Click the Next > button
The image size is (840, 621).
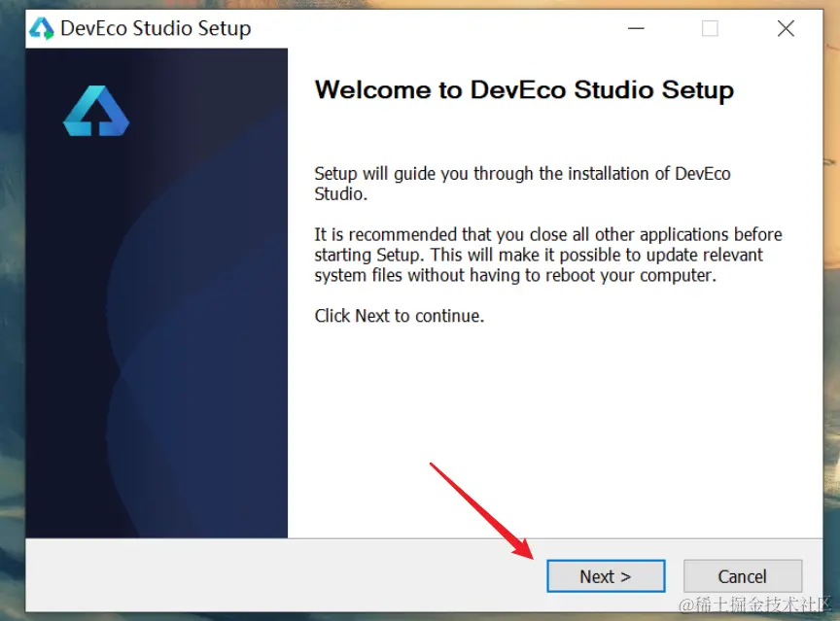tap(606, 576)
